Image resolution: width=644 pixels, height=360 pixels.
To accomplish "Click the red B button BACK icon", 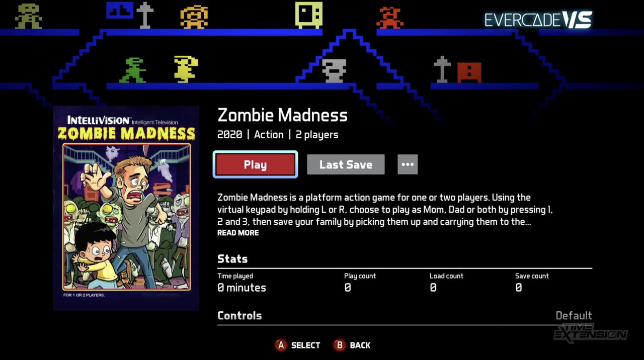I will pyautogui.click(x=339, y=345).
